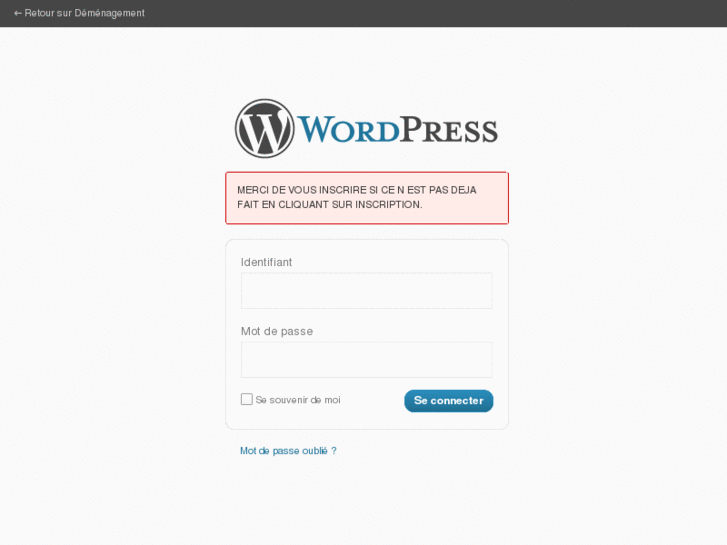
Task: Click the WordPress logo
Action: click(x=366, y=128)
